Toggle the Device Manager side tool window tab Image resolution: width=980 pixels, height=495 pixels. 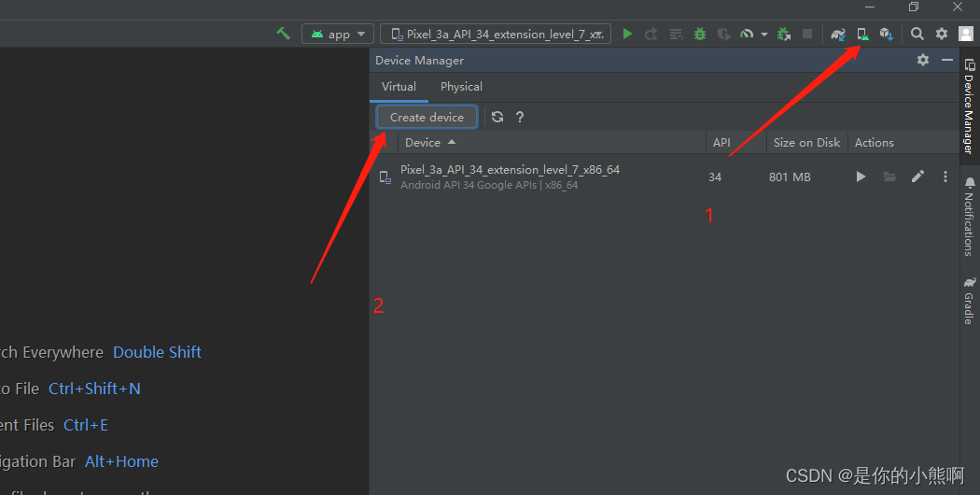970,106
